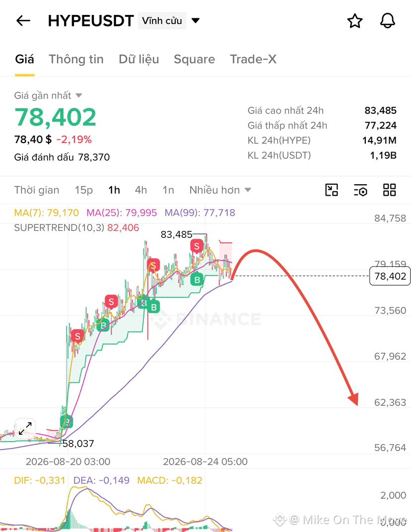
Task: Open the contract type dropdown arrow
Action: [196, 21]
